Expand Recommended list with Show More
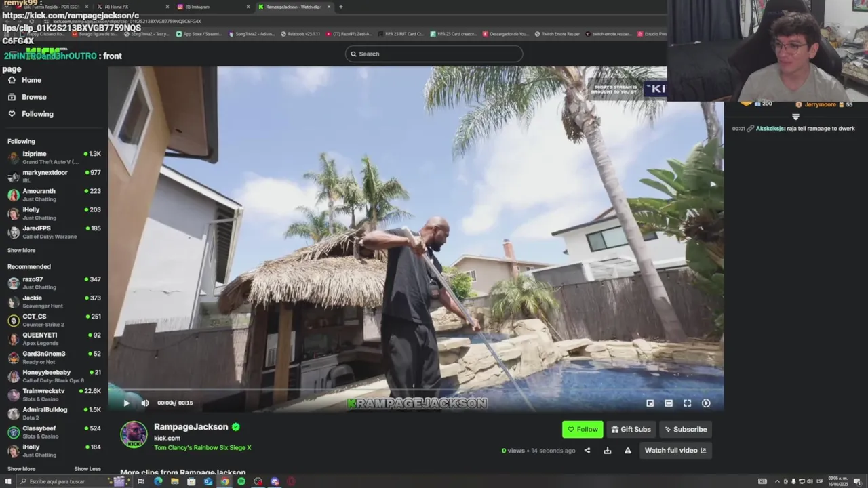This screenshot has width=868, height=488. click(x=22, y=469)
